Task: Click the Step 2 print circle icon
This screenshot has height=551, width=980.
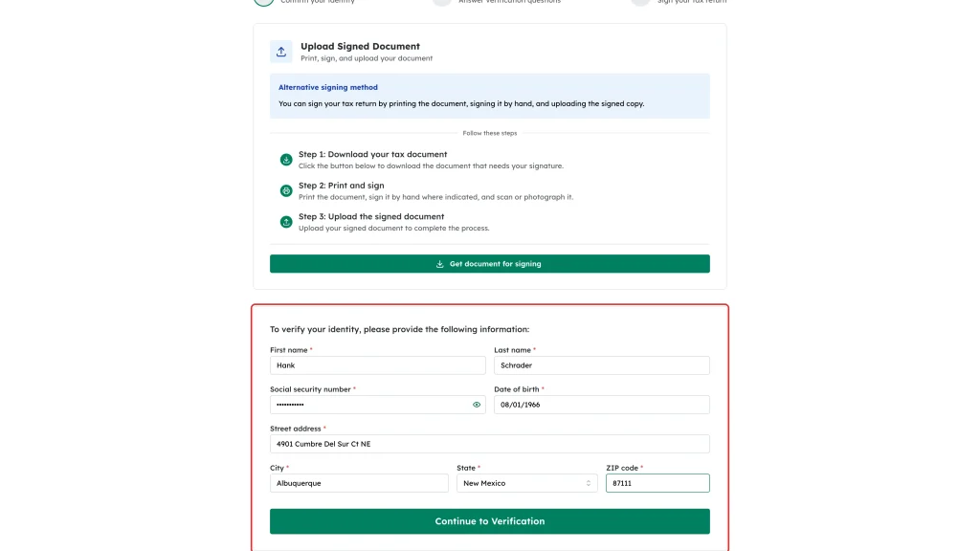Action: [x=286, y=190]
